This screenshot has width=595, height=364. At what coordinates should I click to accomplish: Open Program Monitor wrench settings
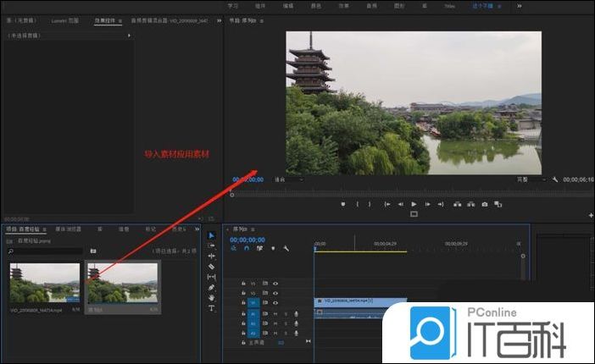click(555, 179)
